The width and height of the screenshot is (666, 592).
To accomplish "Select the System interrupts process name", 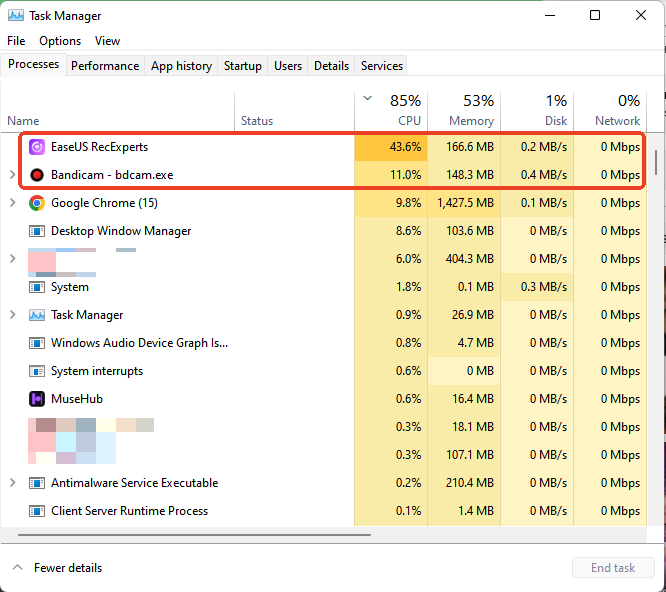I will coord(97,371).
